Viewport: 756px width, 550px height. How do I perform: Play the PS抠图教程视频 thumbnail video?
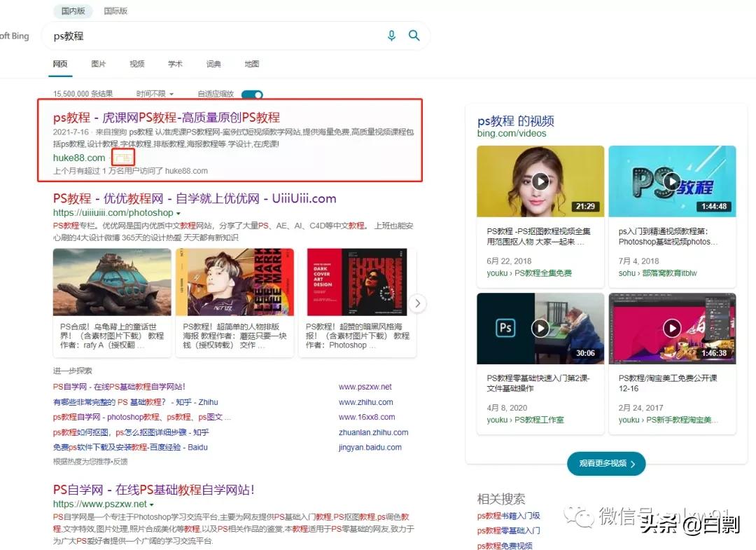point(540,181)
